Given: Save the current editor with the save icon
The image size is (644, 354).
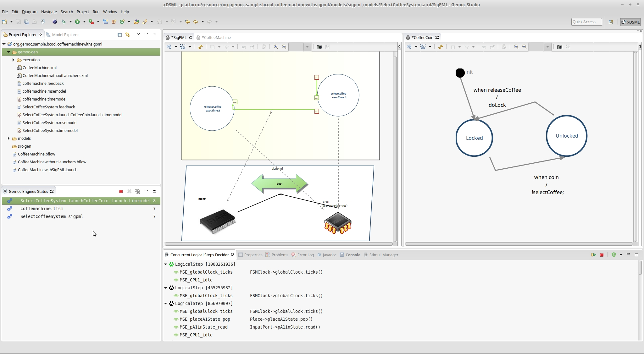Looking at the screenshot, I should coord(18,22).
